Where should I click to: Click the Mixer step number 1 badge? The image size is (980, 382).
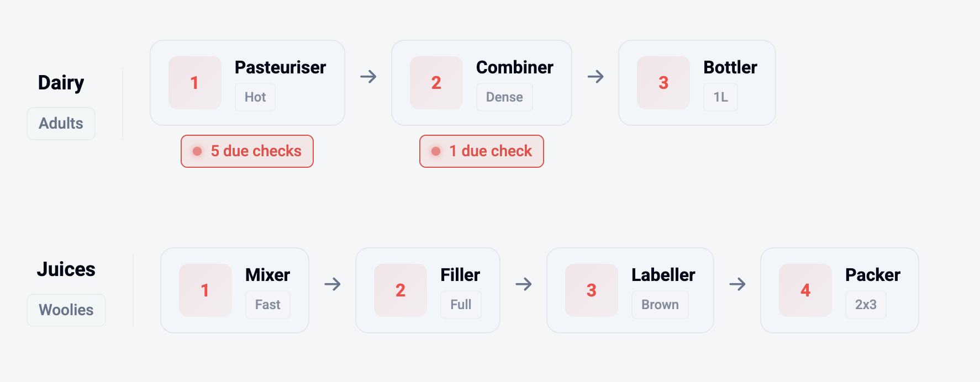pos(205,290)
